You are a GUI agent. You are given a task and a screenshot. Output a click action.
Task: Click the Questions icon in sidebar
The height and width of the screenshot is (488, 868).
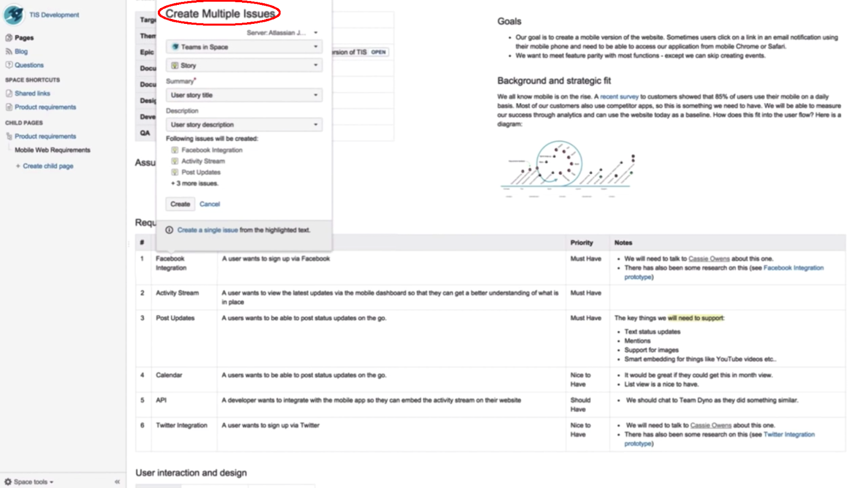click(x=9, y=65)
